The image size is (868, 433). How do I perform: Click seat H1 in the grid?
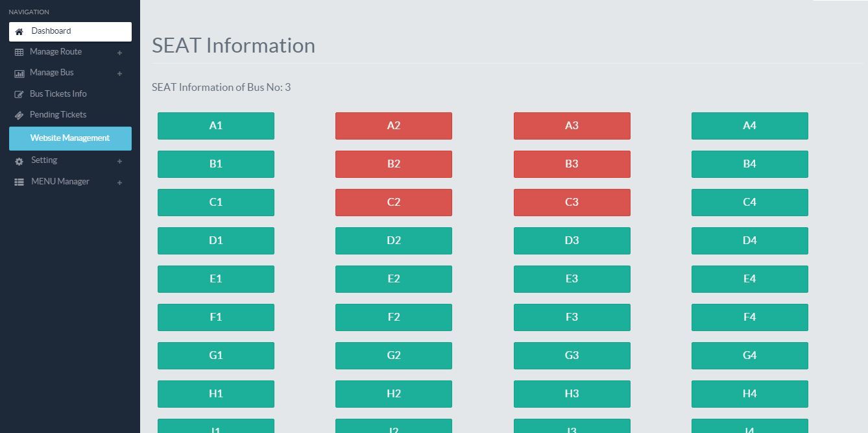(216, 394)
